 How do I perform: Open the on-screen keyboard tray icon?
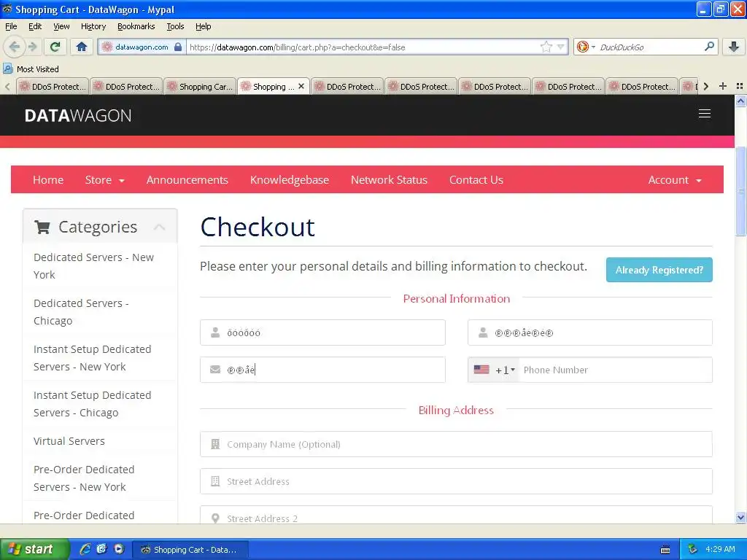pos(665,550)
